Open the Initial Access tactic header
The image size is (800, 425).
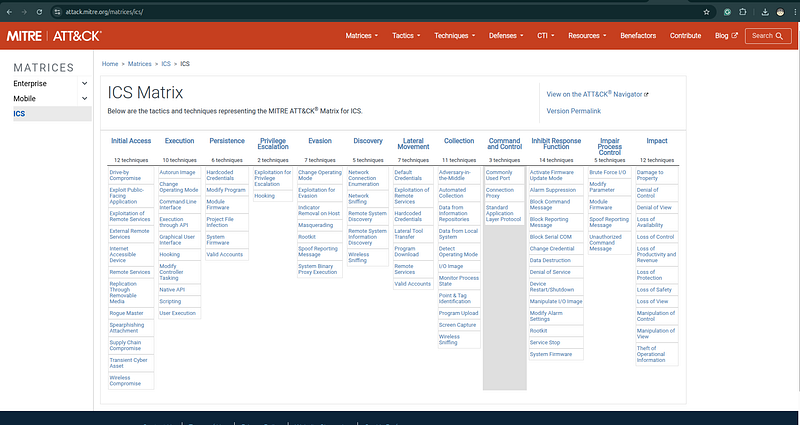tap(131, 141)
